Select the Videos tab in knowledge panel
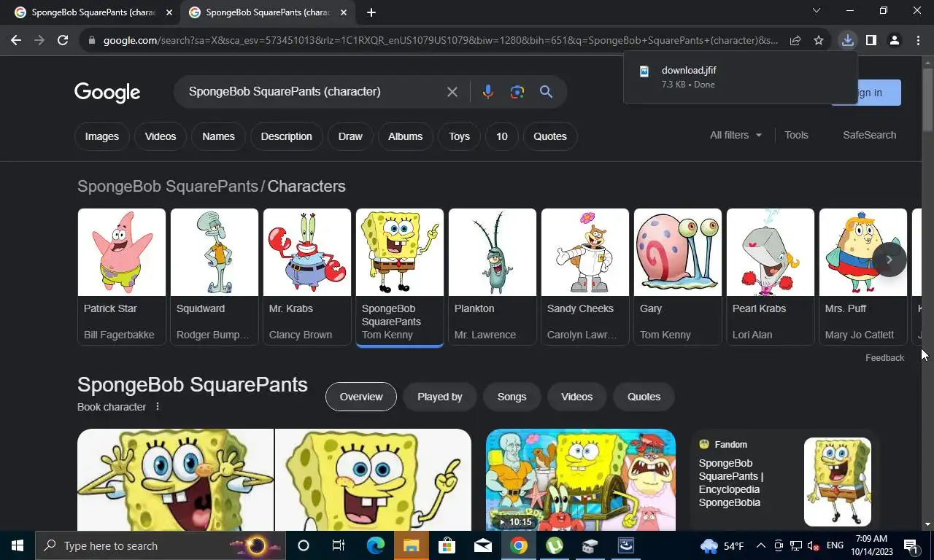 576,397
